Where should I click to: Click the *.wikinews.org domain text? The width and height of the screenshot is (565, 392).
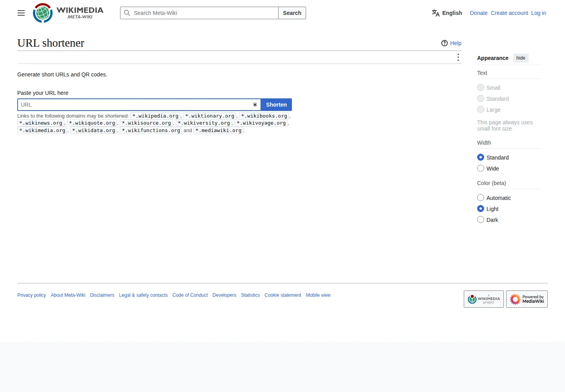41,123
